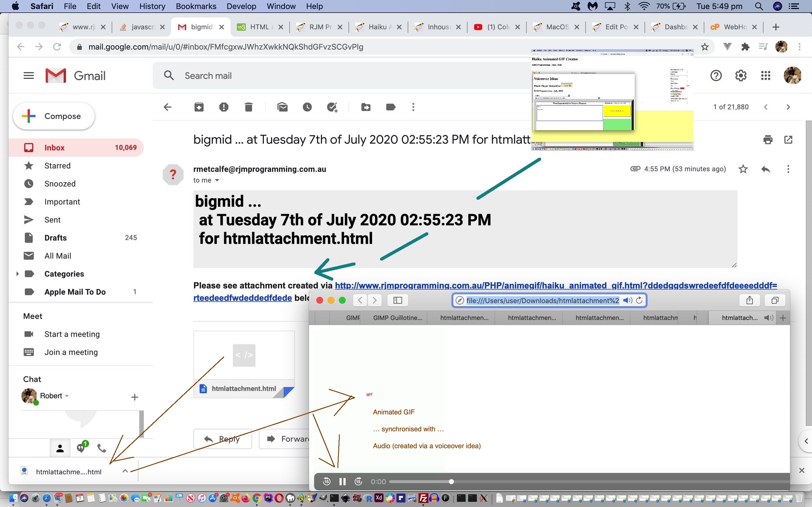
Task: Click the Forward button in email view
Action: pos(288,438)
